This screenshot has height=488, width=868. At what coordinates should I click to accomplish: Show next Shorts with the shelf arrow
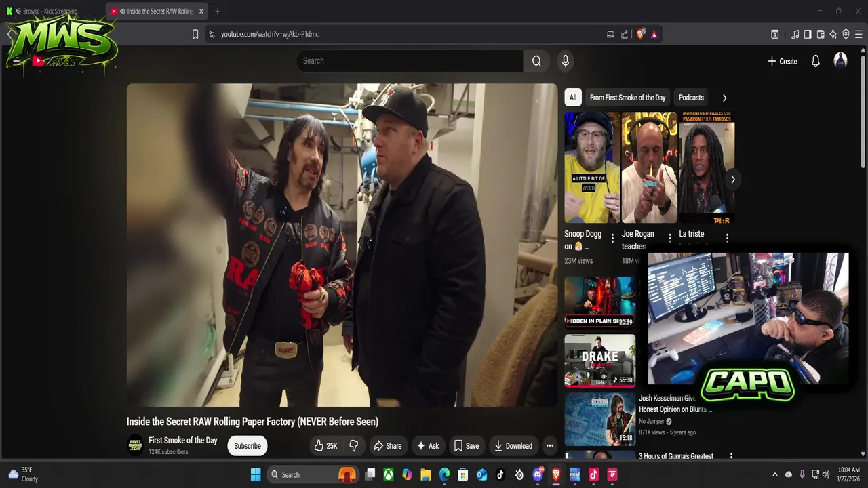pos(732,180)
